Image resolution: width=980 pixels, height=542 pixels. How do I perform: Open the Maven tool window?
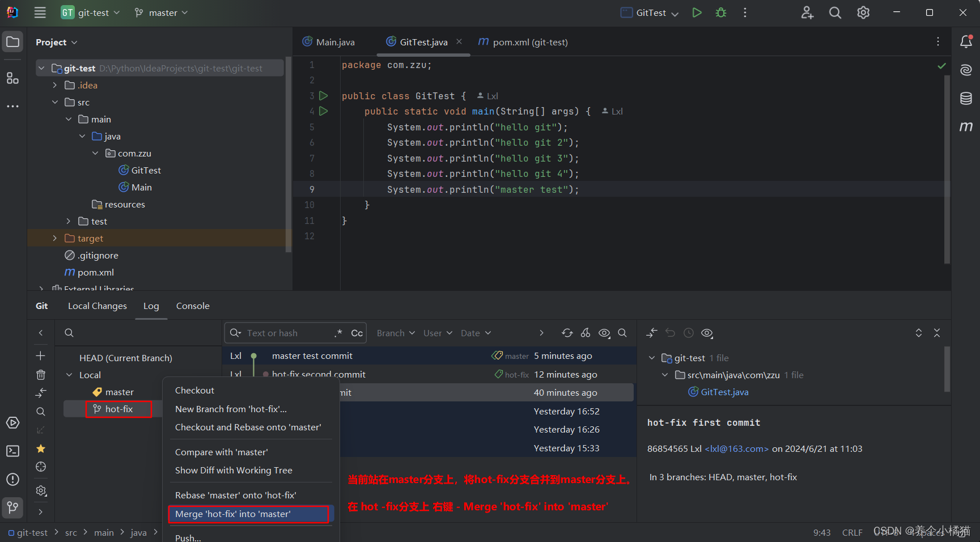[966, 126]
